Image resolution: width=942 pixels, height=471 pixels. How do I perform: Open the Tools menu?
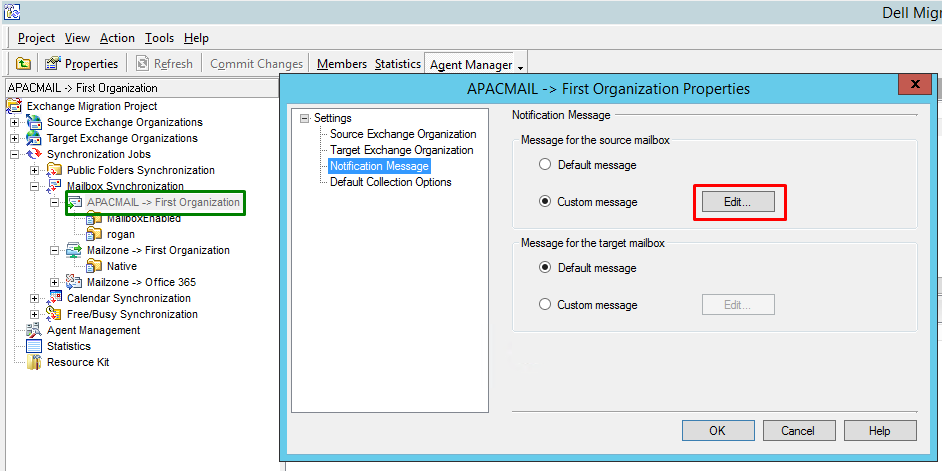click(x=159, y=38)
